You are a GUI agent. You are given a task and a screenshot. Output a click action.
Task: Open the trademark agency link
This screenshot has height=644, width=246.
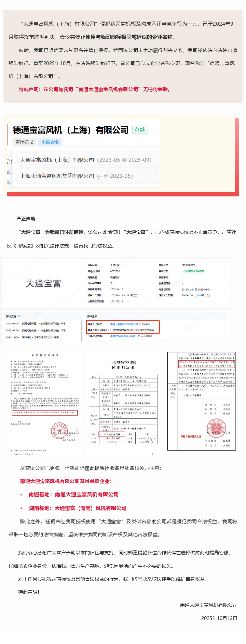tap(125, 336)
